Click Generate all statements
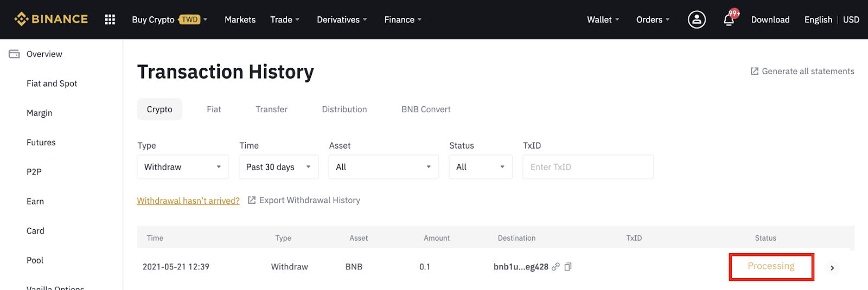Image resolution: width=868 pixels, height=290 pixels. 802,72
